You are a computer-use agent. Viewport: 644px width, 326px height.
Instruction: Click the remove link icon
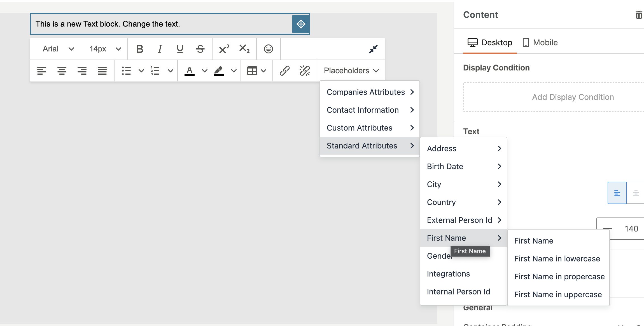pyautogui.click(x=305, y=71)
